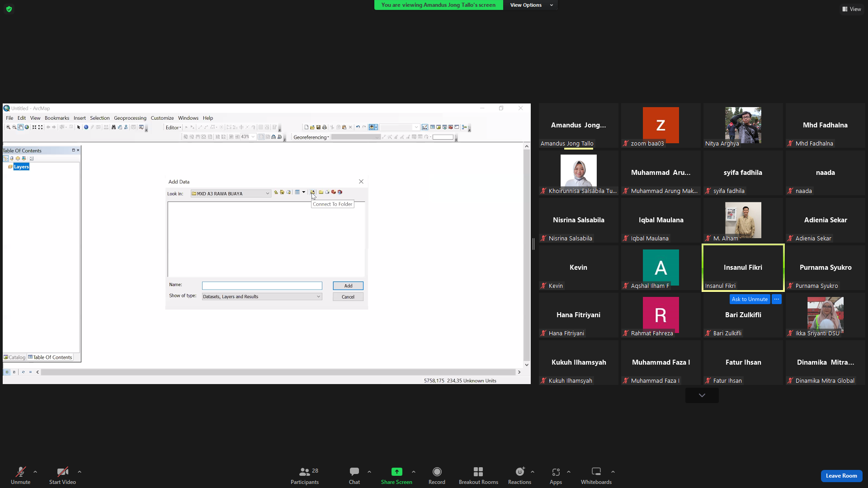The image size is (868, 488).
Task: Click Cancel in Add Data dialog
Action: point(348,297)
